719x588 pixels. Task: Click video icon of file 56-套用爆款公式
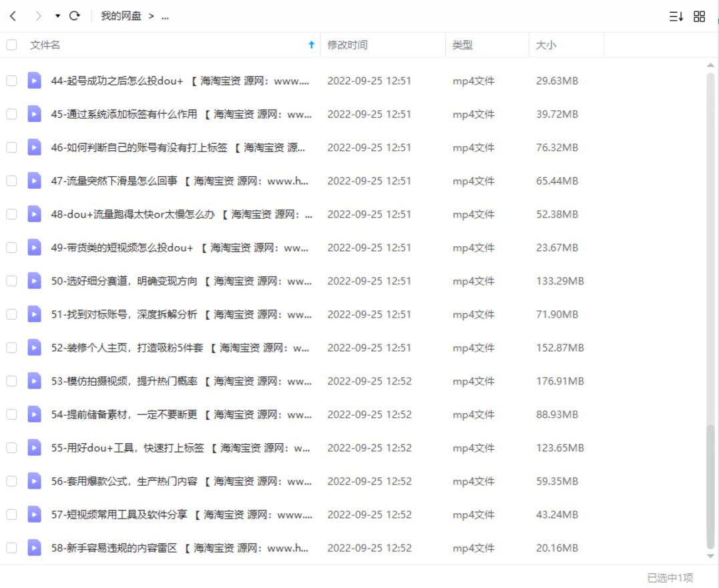pyautogui.click(x=35, y=481)
